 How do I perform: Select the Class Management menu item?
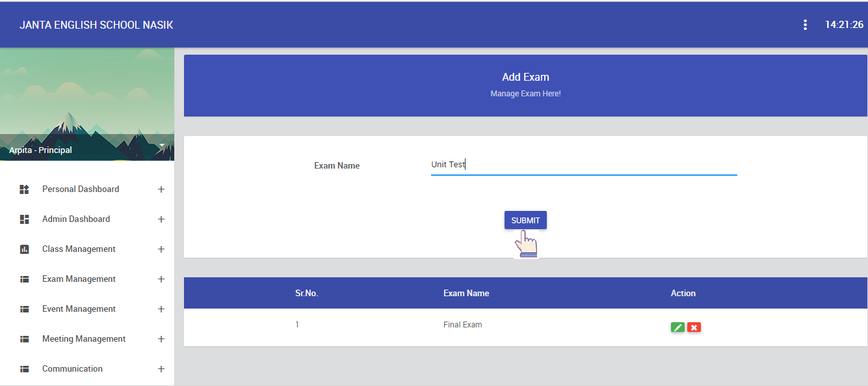click(79, 249)
